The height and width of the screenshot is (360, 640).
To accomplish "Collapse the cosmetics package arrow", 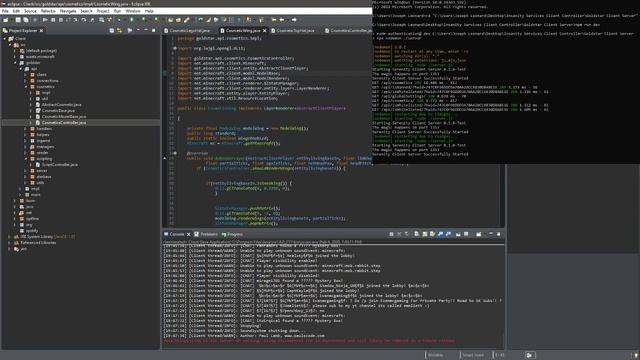I will point(26,87).
